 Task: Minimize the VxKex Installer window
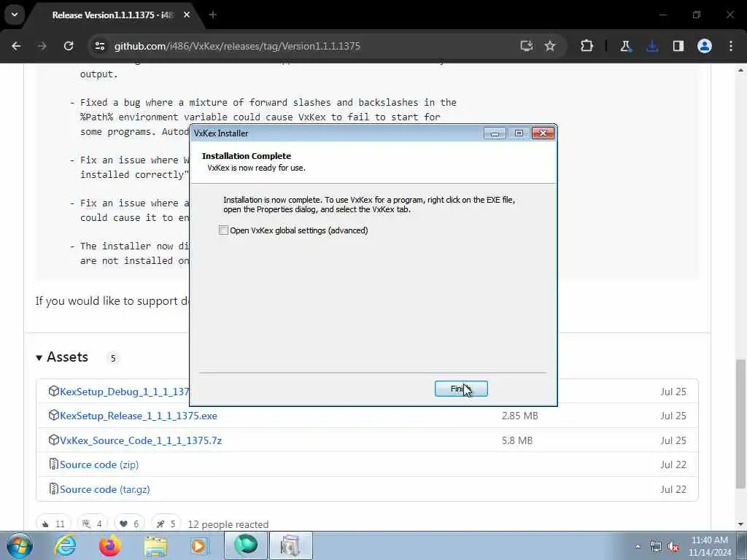[x=495, y=133]
